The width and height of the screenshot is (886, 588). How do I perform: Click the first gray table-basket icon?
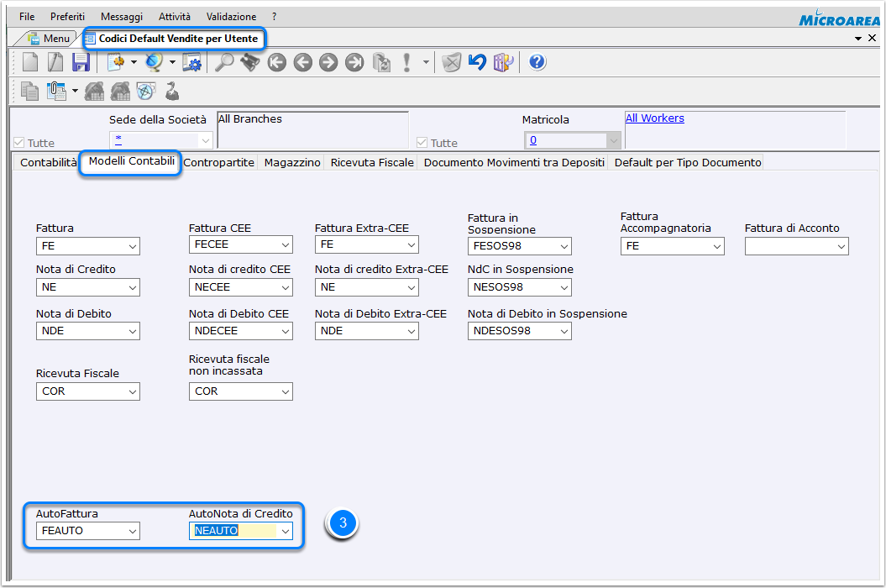[94, 91]
